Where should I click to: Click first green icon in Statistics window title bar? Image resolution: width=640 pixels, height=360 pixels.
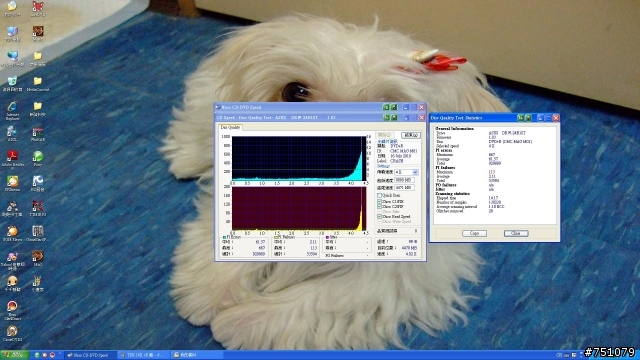click(x=520, y=118)
